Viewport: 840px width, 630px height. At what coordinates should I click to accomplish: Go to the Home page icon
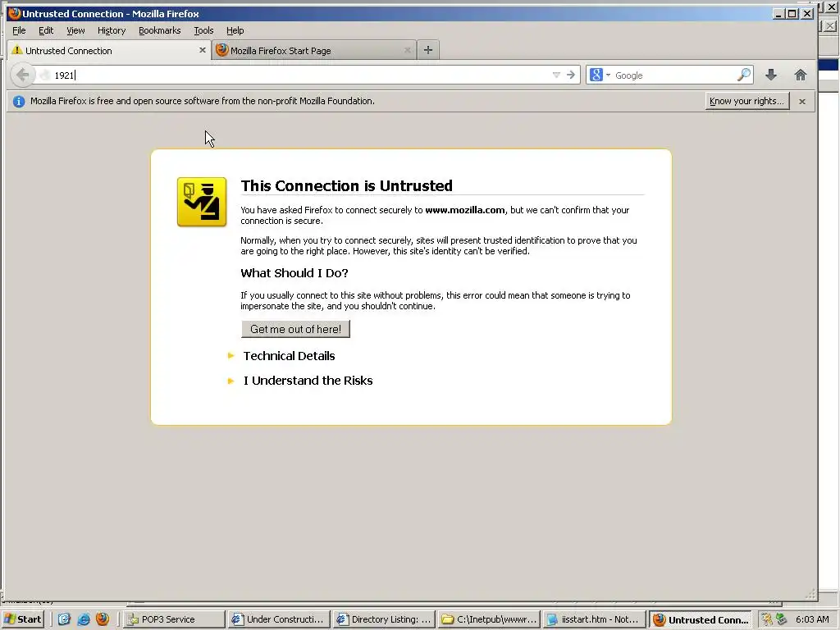click(801, 75)
